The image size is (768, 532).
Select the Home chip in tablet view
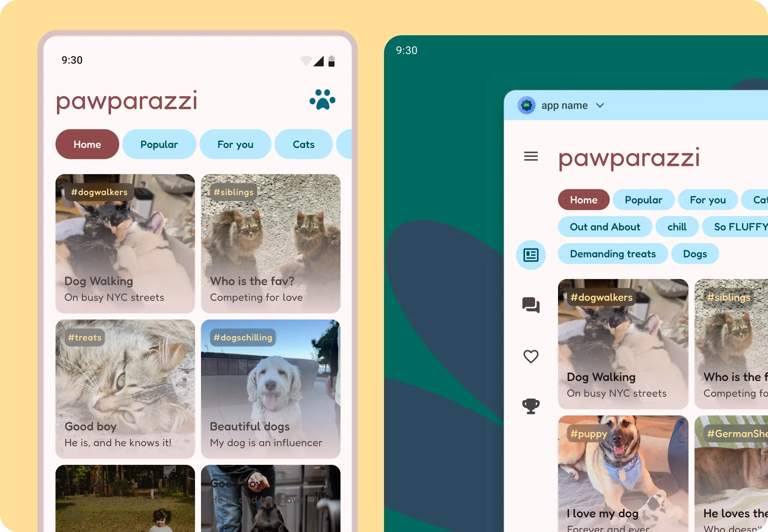click(584, 200)
